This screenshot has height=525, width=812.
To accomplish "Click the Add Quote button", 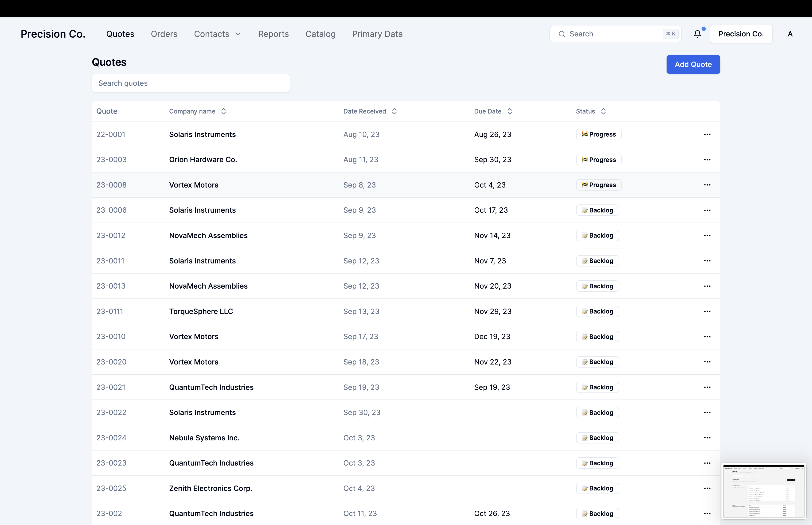I will (693, 64).
